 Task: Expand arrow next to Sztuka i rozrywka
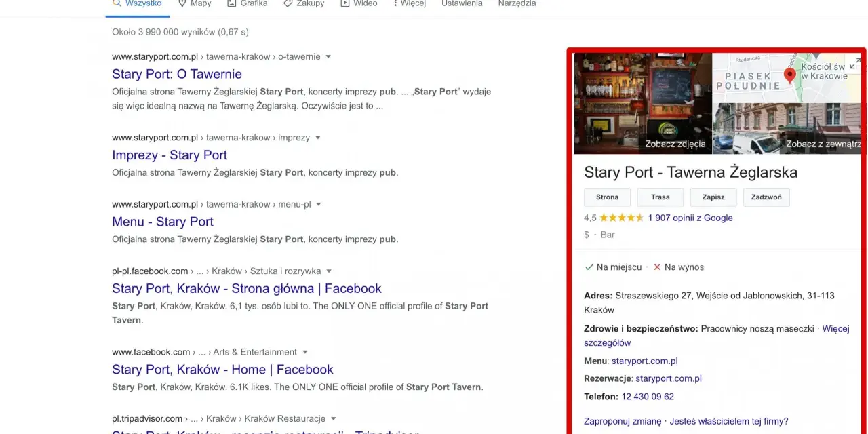(x=329, y=271)
